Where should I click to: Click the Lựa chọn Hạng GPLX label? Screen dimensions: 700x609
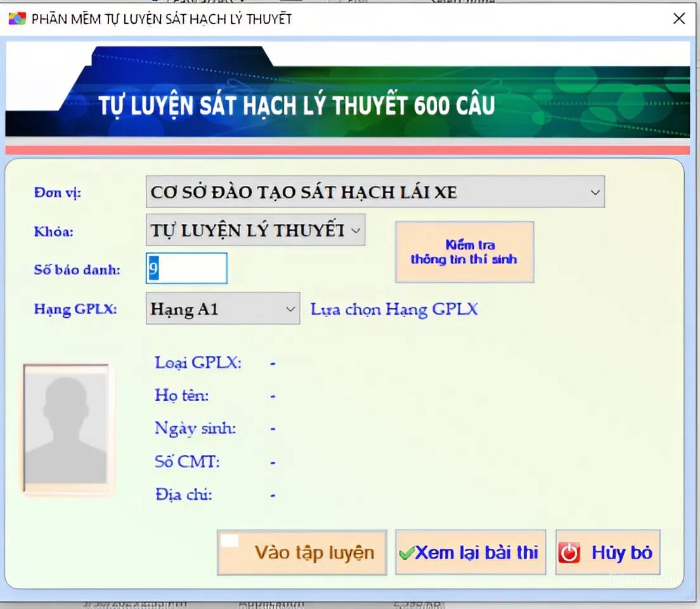[394, 309]
